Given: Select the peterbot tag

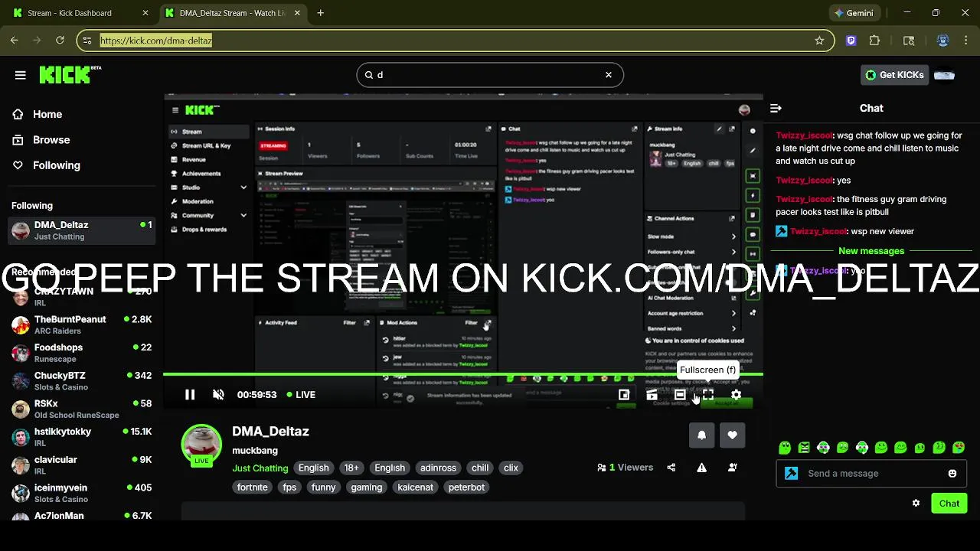Looking at the screenshot, I should pyautogui.click(x=467, y=487).
